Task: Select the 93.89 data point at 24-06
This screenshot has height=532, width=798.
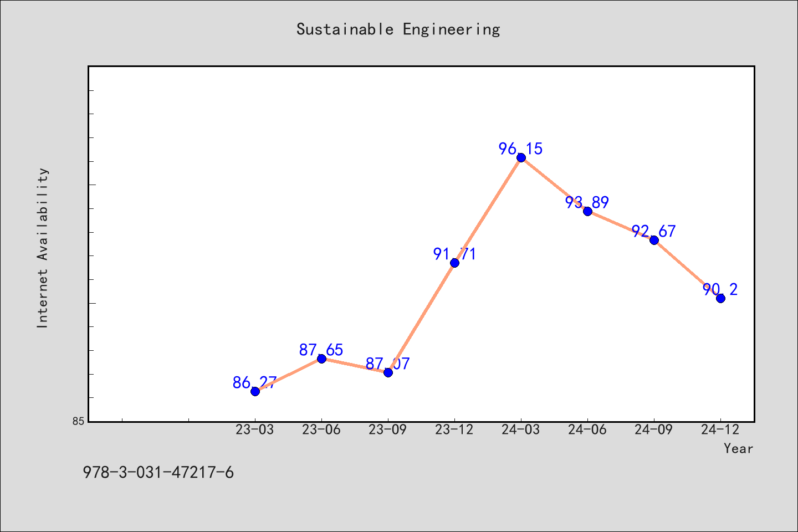Action: (x=587, y=211)
